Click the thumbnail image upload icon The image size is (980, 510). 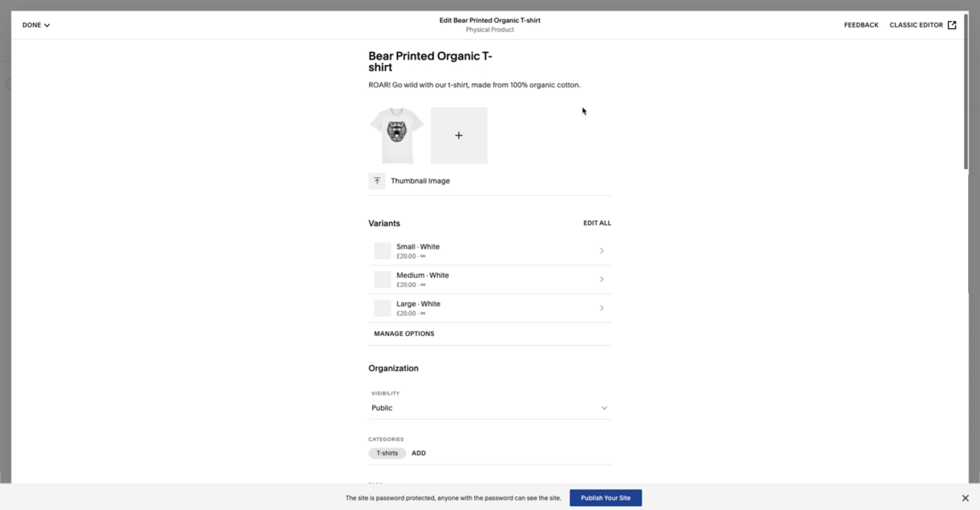377,181
